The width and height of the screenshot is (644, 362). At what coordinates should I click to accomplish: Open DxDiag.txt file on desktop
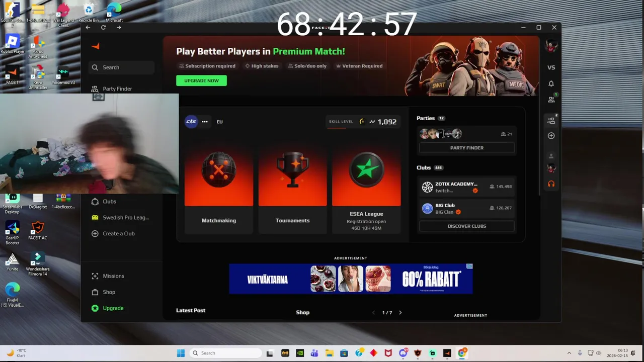coord(38,200)
